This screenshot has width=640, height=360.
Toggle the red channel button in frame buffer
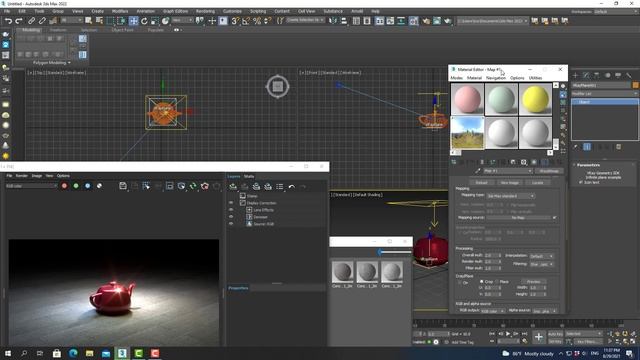[x=64, y=186]
